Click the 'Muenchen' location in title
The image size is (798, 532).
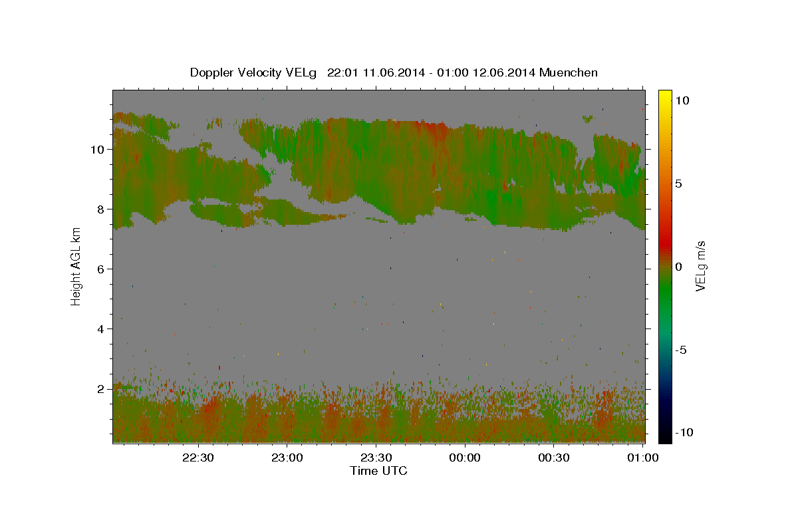point(569,72)
